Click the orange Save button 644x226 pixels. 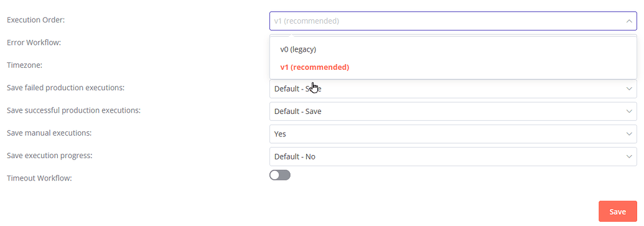point(617,212)
